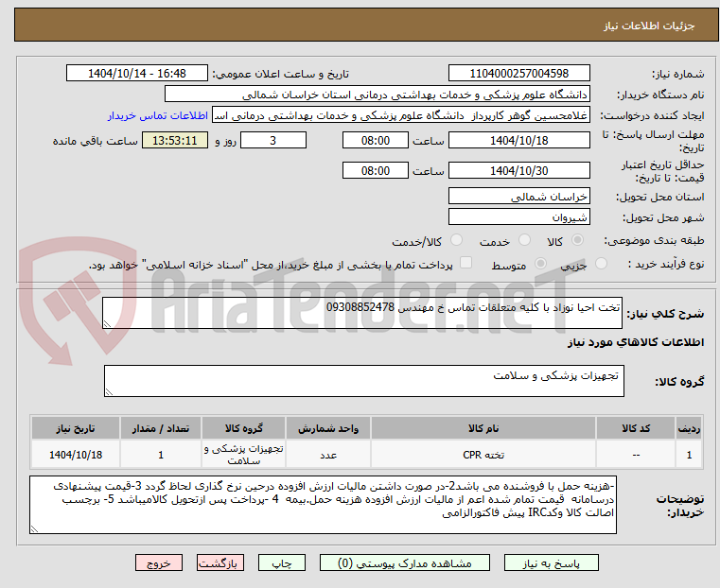Screen dimensions: 720x588
Task: Click the تعداد / مقدار column header
Action: [161, 428]
